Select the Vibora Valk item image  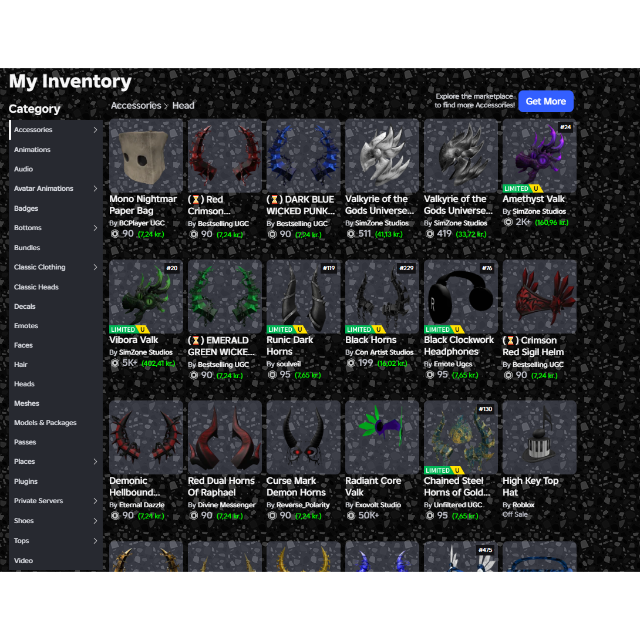146,297
